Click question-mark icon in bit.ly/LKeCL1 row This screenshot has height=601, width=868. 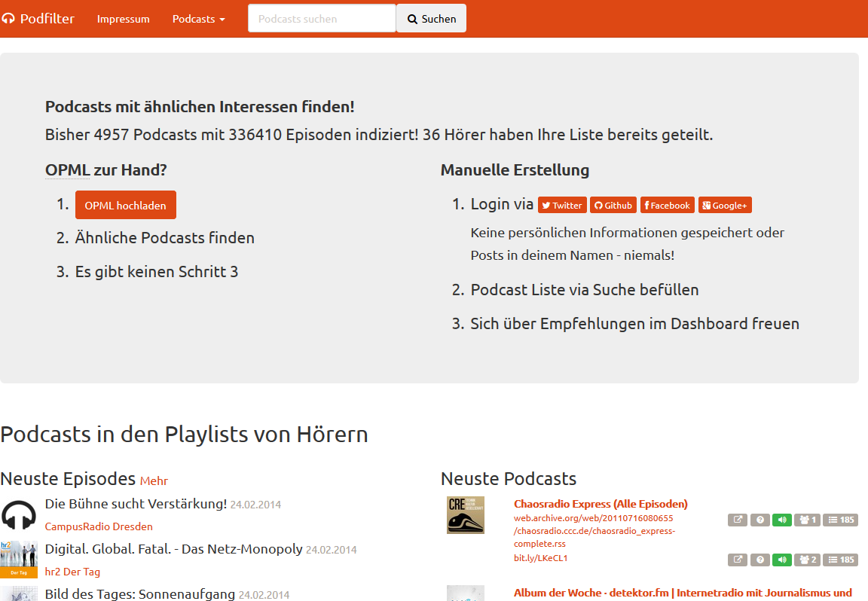click(x=760, y=560)
